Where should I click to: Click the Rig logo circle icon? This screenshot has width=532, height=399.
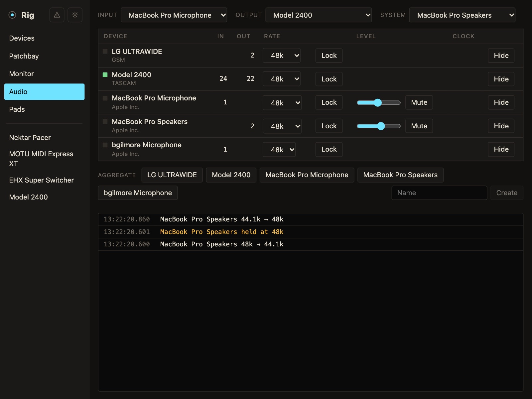(x=12, y=15)
